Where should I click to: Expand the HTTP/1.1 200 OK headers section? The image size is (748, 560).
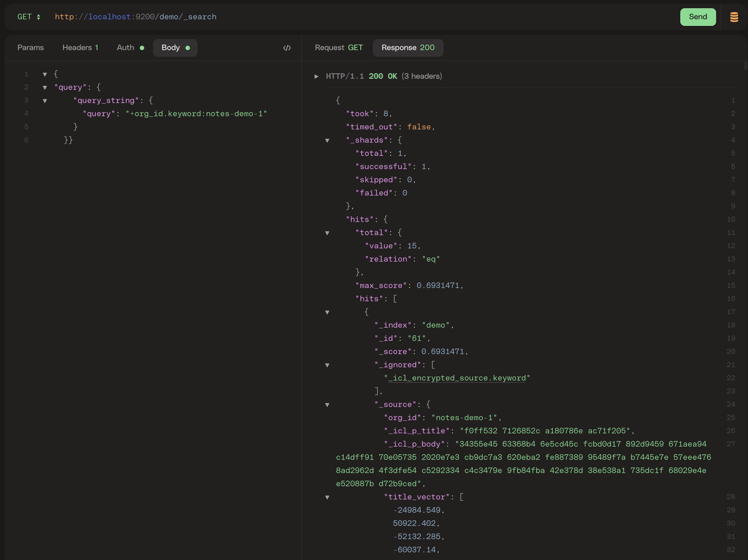(x=316, y=77)
